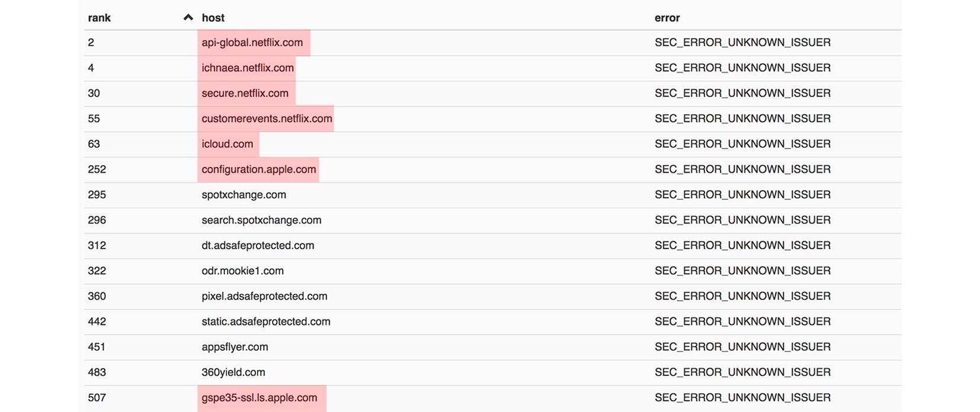This screenshot has width=980, height=412.
Task: Click the error column header
Action: coord(667,18)
